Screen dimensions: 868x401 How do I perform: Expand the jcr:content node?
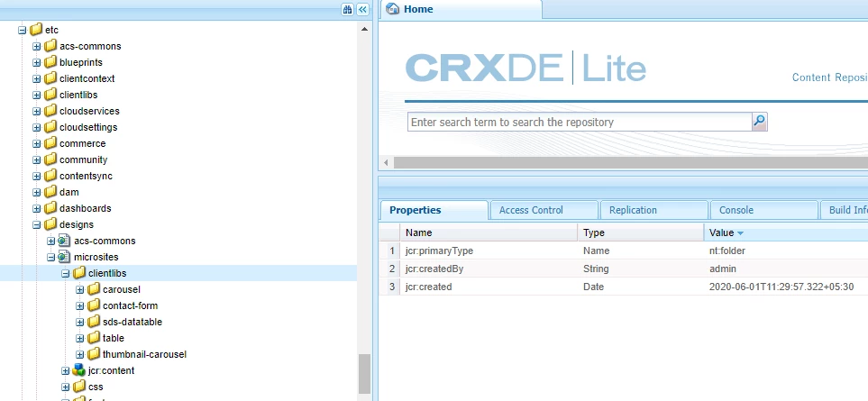click(65, 370)
